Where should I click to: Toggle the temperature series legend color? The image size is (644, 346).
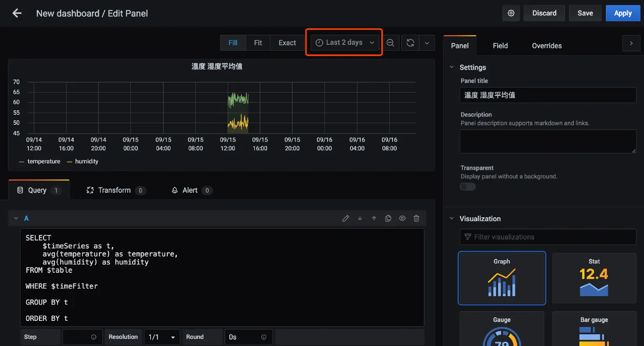[x=21, y=162]
